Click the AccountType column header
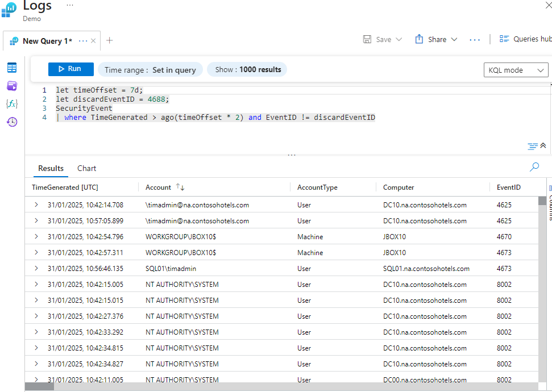Viewport: 552px width, 392px height. coord(317,187)
